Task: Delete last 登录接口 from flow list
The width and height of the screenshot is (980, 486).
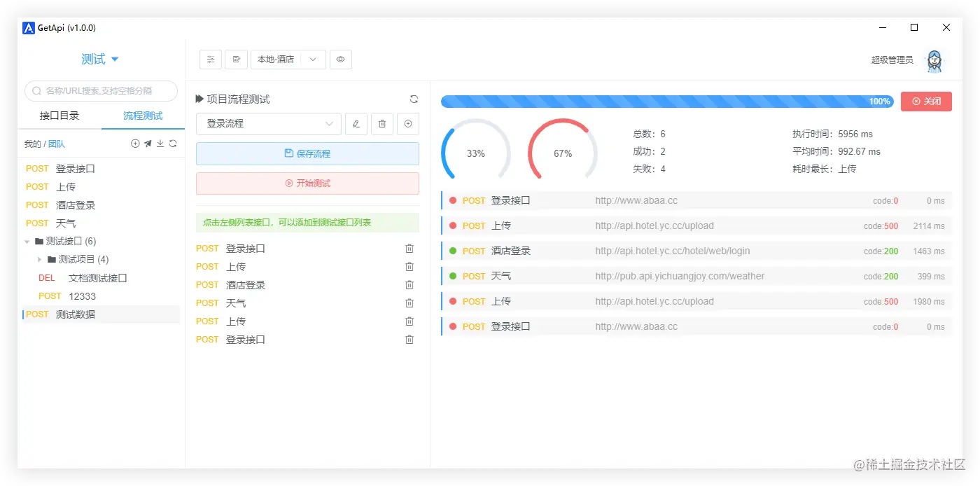Action: point(409,340)
